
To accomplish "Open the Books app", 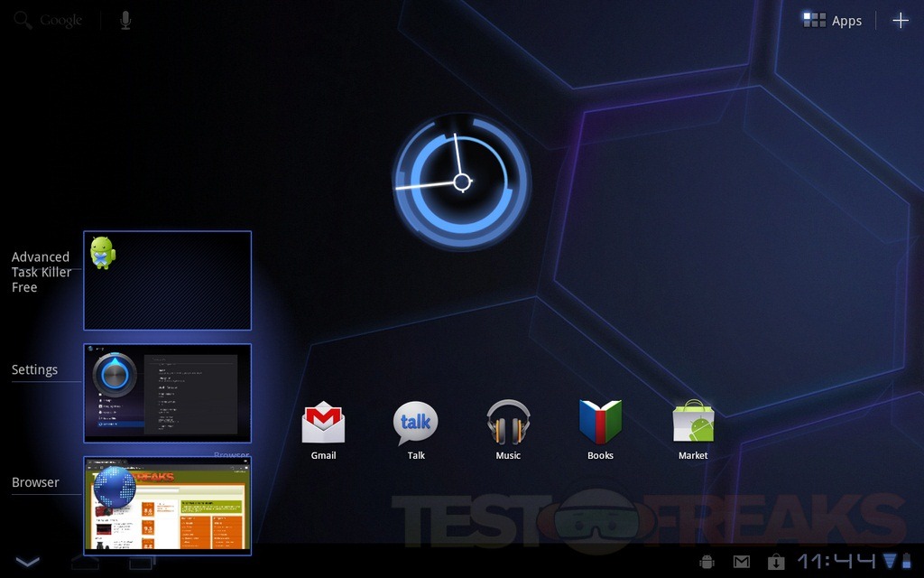I will click(600, 423).
